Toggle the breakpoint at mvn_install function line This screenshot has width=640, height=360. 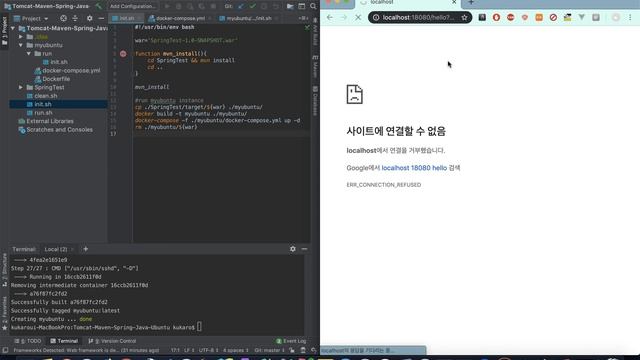tap(123, 53)
